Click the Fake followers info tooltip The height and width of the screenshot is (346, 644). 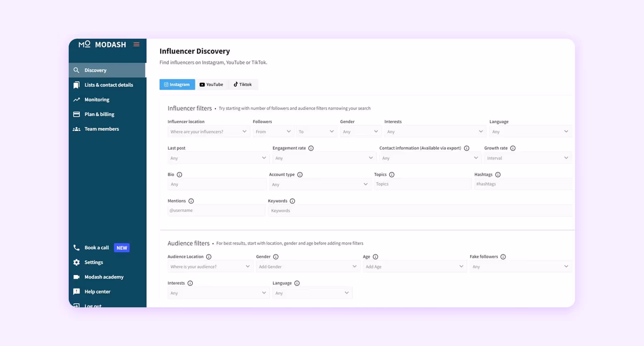503,256
